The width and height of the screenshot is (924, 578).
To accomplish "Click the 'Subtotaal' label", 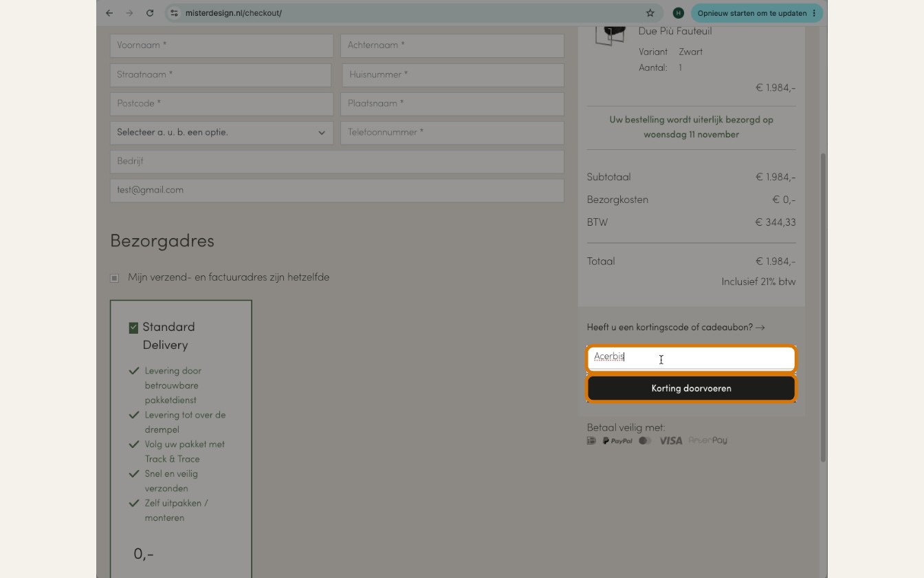I will click(608, 177).
